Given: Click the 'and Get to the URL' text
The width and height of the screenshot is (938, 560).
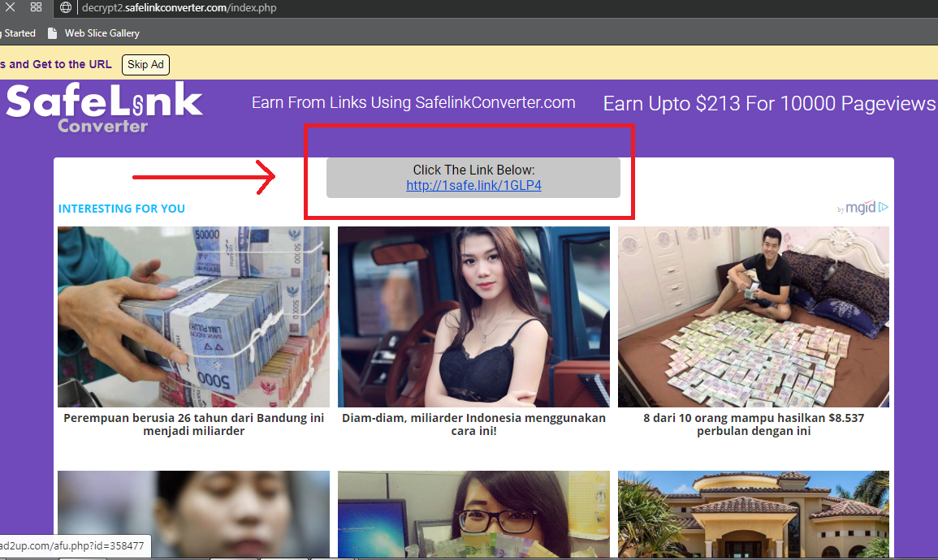Looking at the screenshot, I should (60, 64).
